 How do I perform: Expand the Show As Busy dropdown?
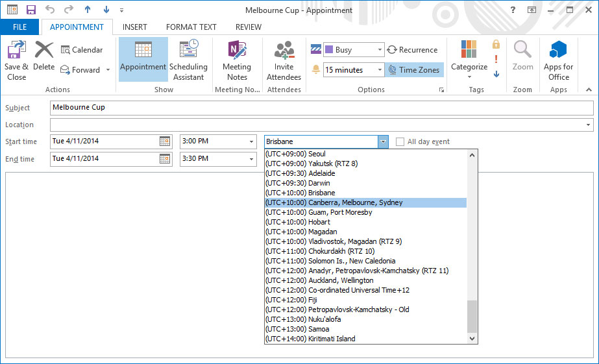click(x=380, y=50)
